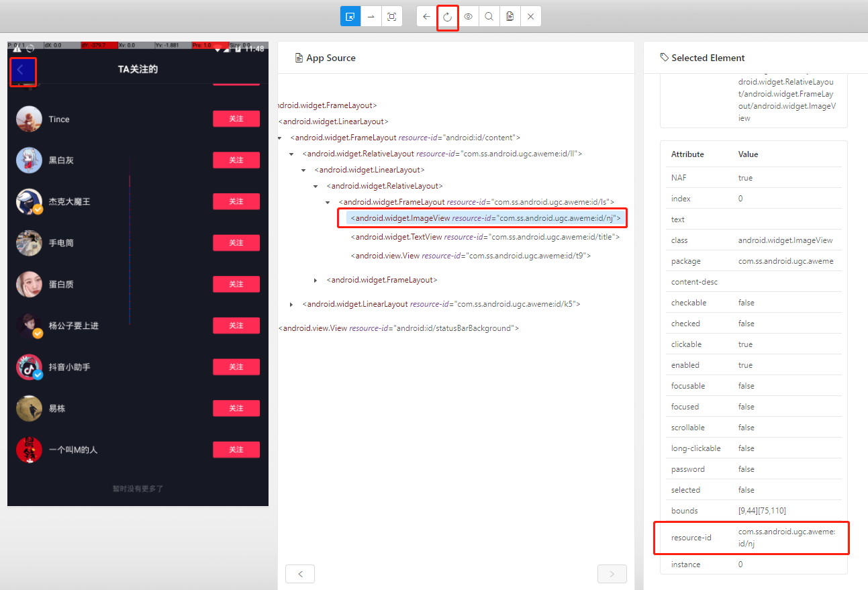Image resolution: width=868 pixels, height=590 pixels.
Task: Select ImageView aweme:id/nj tree row
Action: [x=487, y=218]
